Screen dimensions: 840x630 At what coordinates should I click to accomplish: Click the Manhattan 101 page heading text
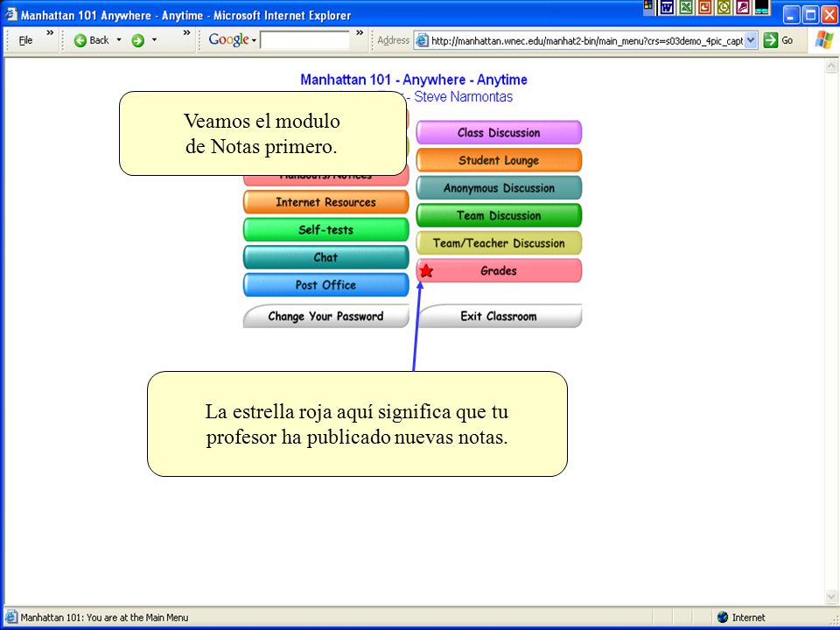click(414, 80)
